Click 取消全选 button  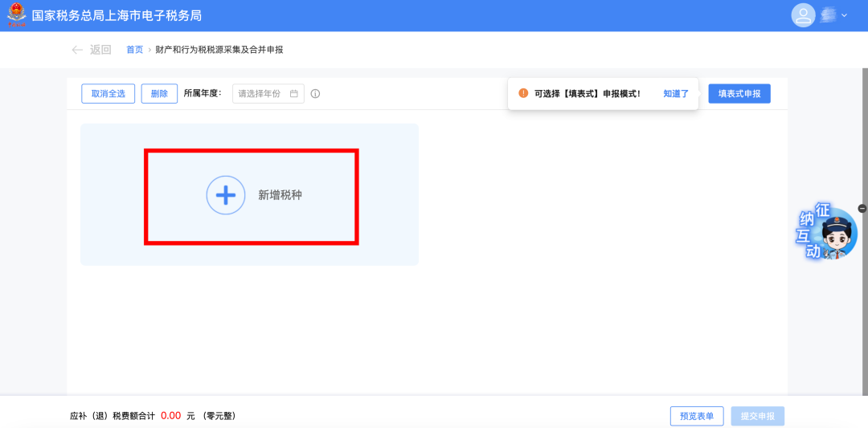click(x=108, y=93)
